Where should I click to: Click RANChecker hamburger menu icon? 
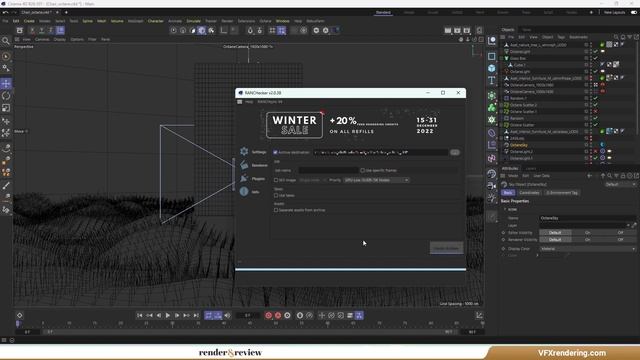point(240,102)
